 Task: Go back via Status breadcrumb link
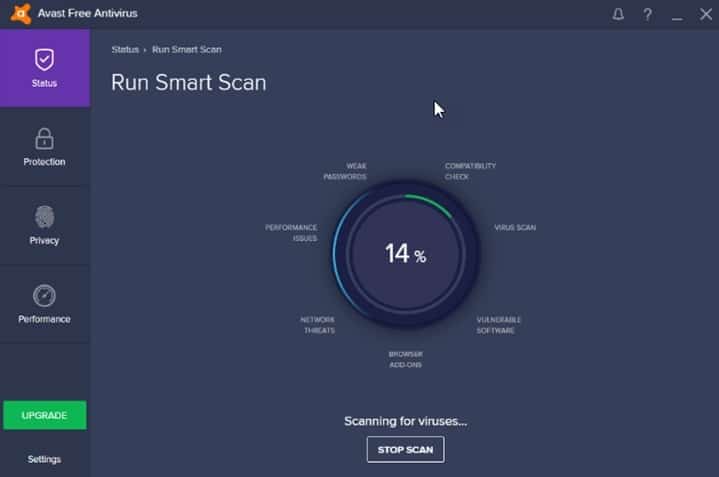(125, 50)
